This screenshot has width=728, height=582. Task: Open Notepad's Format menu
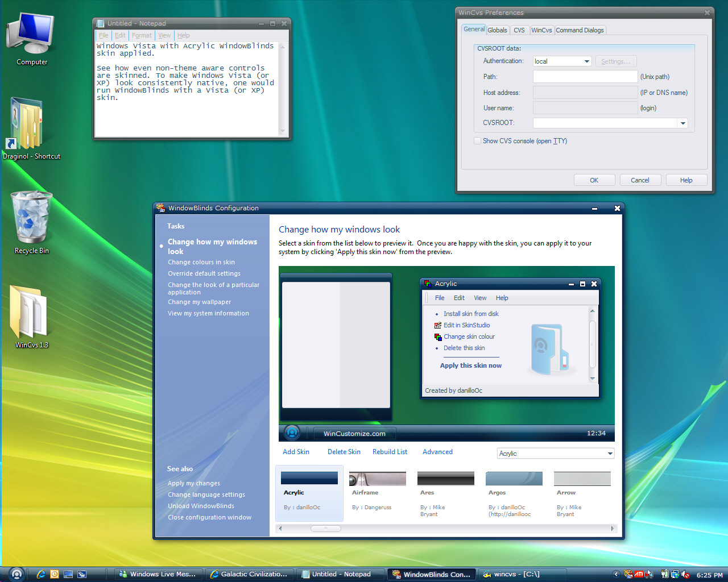pyautogui.click(x=142, y=35)
